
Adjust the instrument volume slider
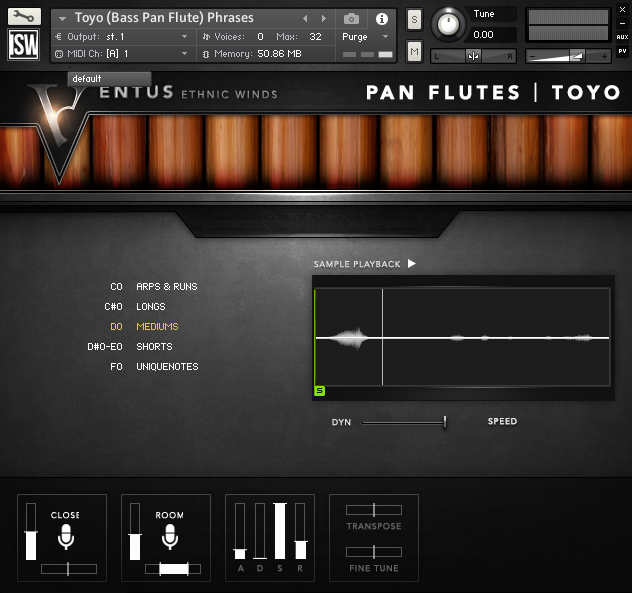568,56
